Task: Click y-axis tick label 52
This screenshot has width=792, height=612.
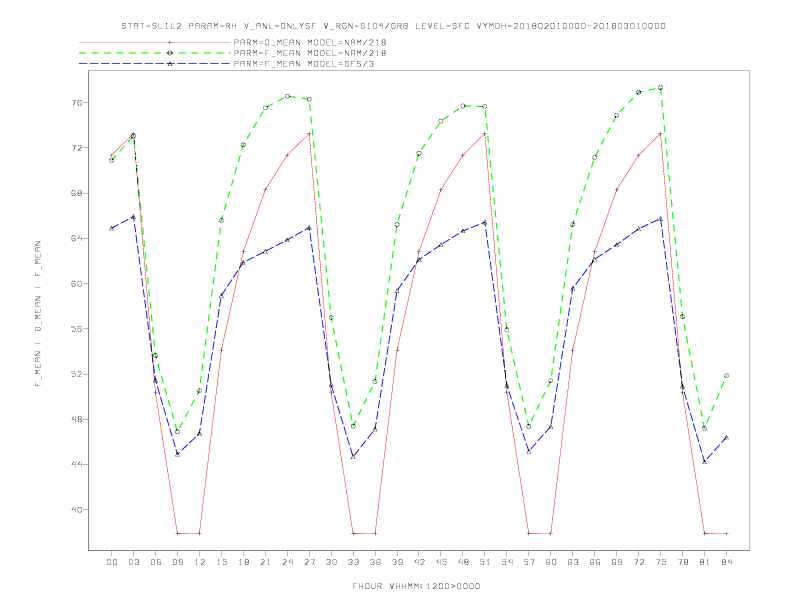Action: coord(77,374)
